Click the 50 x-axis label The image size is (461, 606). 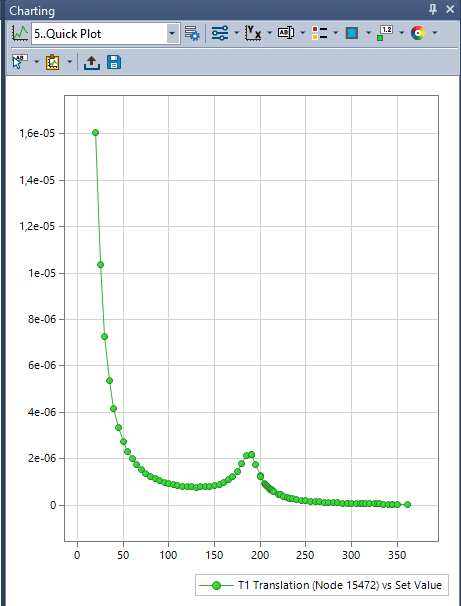123,555
